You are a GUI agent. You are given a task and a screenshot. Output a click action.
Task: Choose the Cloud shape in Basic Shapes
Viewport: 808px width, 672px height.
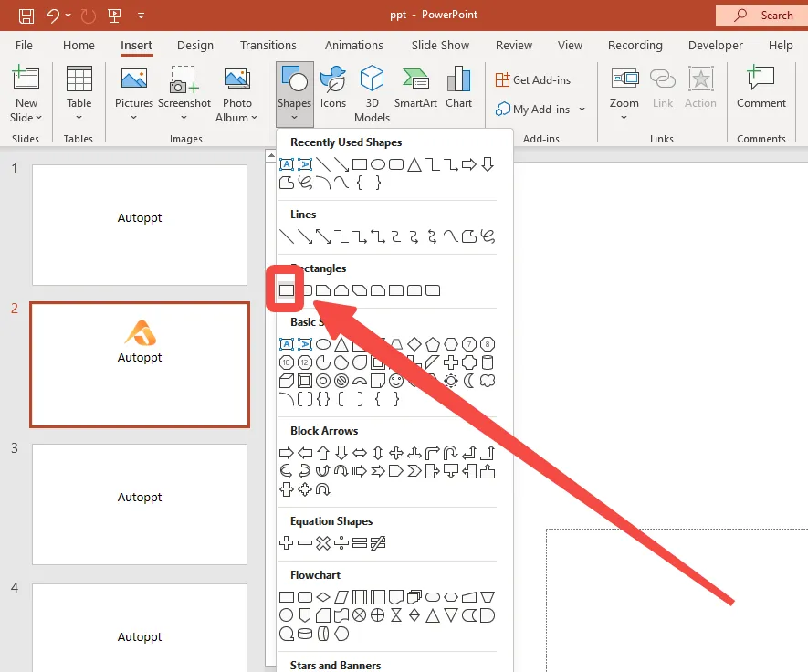[x=487, y=381]
